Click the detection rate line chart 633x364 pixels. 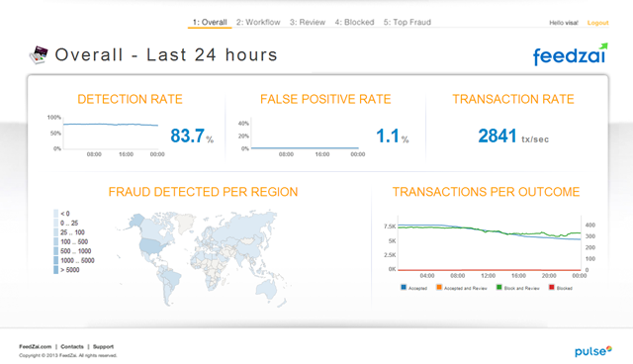[x=111, y=135]
